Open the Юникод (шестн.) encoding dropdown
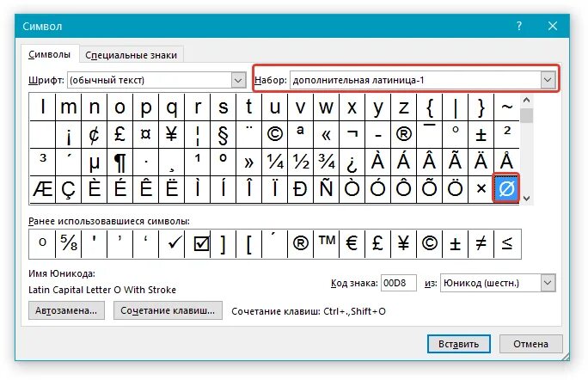The height and width of the screenshot is (380, 588). [548, 283]
